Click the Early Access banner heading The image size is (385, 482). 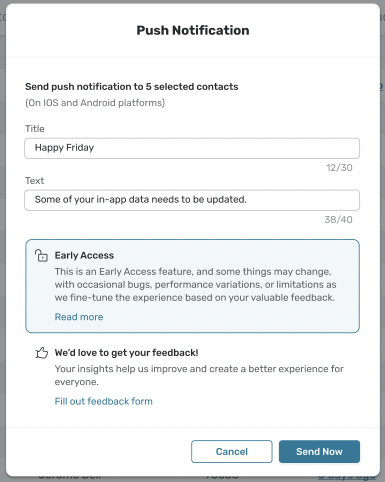click(x=84, y=255)
